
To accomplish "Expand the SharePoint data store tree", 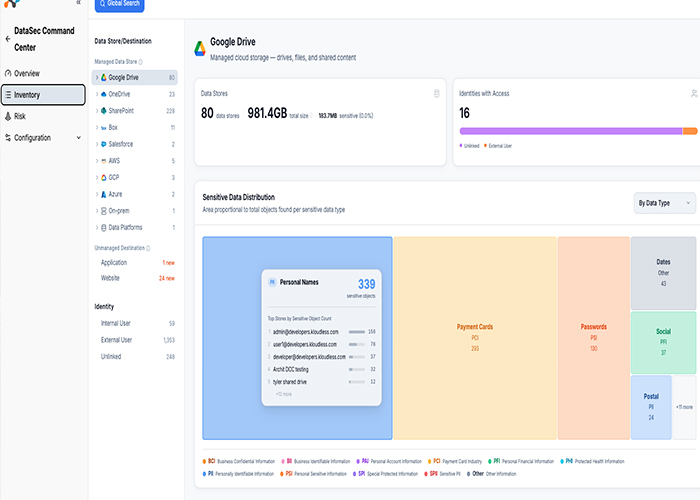I will [97, 111].
